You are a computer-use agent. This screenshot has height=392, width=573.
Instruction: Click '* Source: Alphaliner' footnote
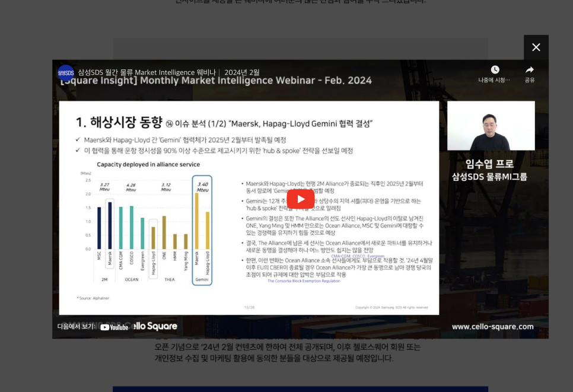[93, 298]
